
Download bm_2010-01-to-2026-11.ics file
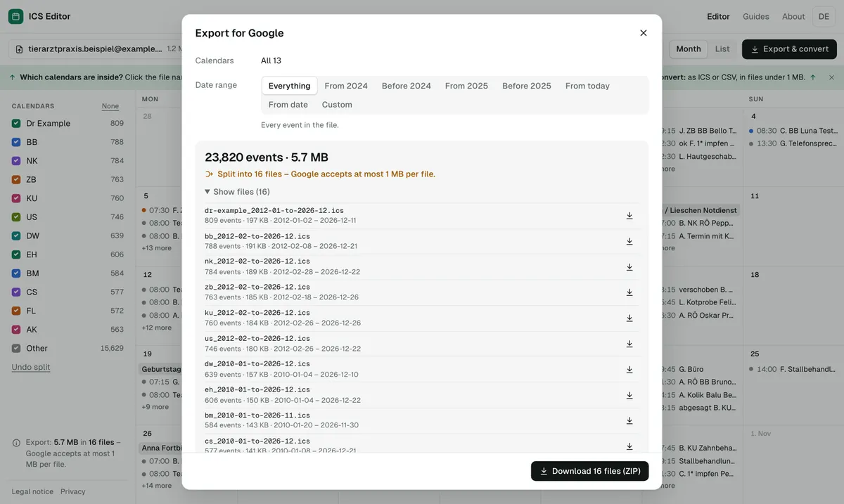click(x=629, y=420)
